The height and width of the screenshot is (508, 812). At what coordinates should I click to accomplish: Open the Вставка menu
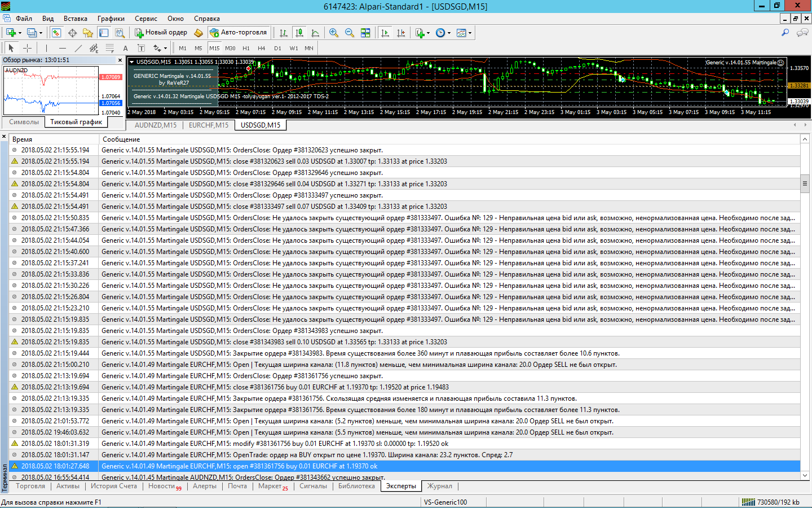click(76, 19)
